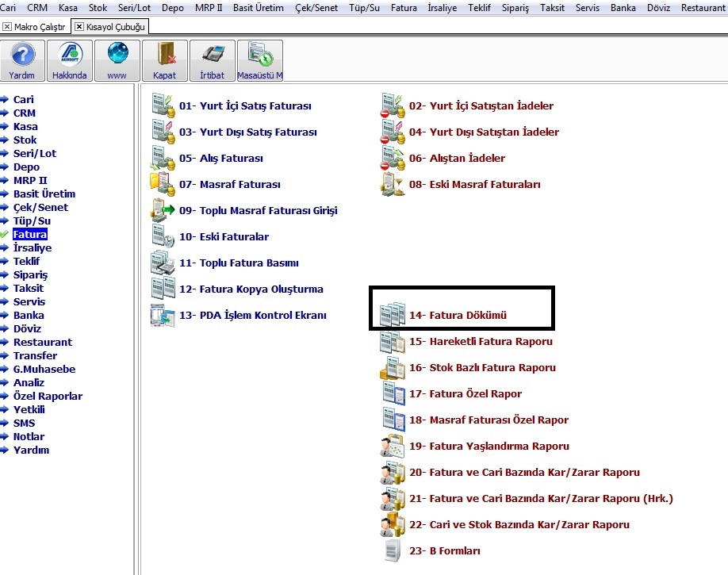
Task: Click icon beside 10- Eski Faturalar
Action: (x=163, y=236)
